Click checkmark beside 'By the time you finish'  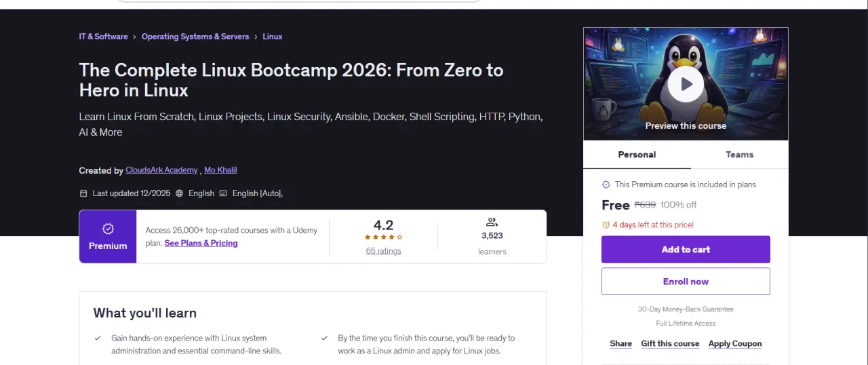tap(323, 338)
